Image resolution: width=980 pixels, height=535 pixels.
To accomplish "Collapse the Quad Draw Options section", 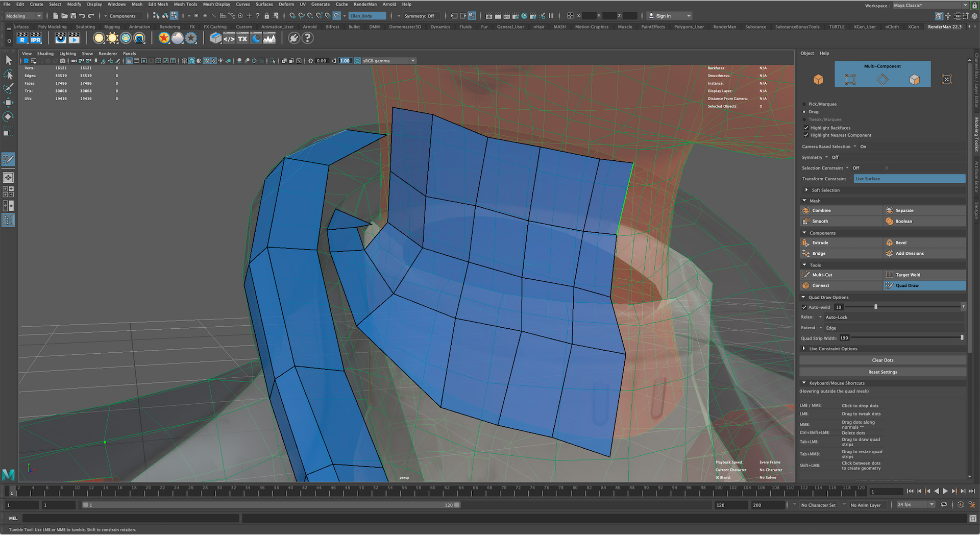I will tap(804, 297).
